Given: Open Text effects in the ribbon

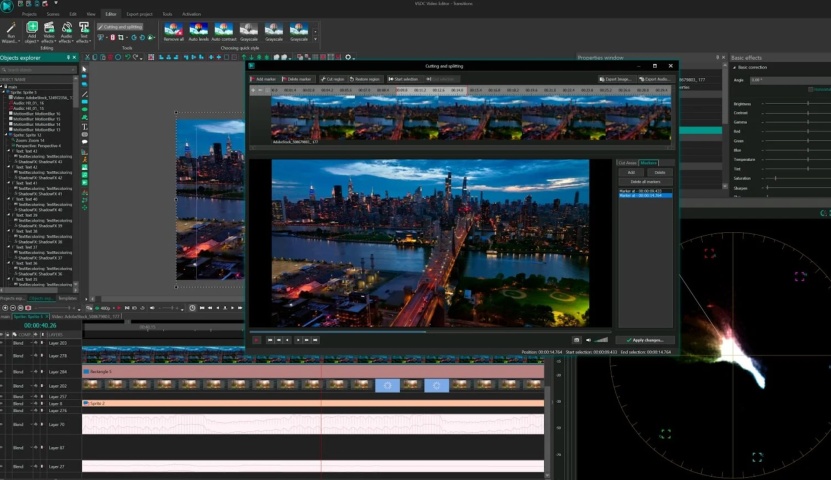Looking at the screenshot, I should 83,32.
